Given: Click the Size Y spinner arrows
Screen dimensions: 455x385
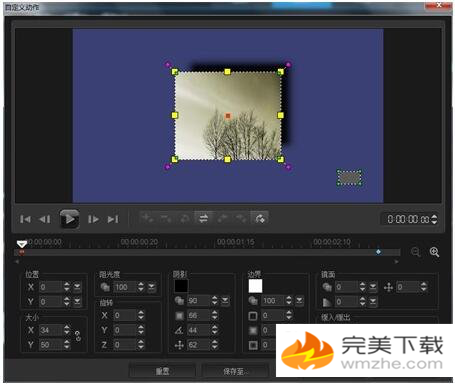Looking at the screenshot, I should coord(67,345).
